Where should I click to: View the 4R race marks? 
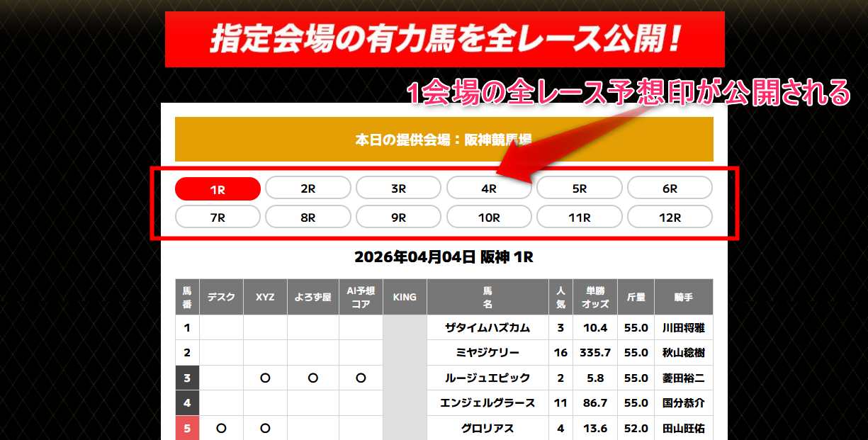(489, 187)
